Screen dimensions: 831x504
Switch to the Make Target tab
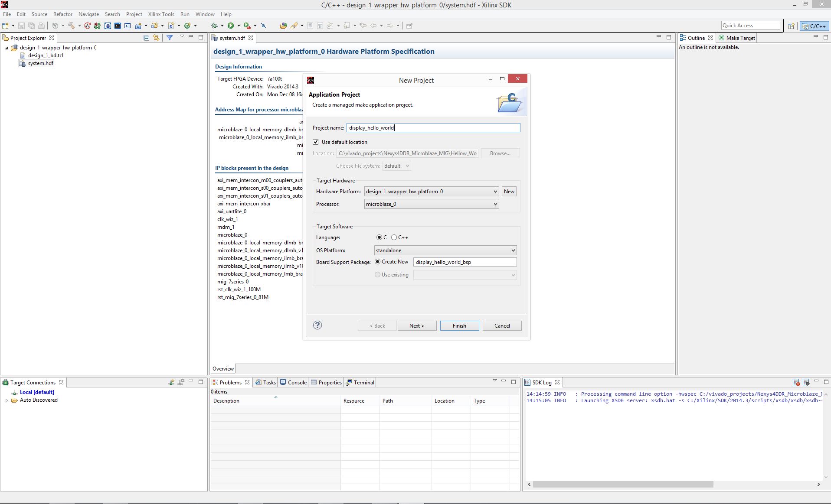click(736, 38)
